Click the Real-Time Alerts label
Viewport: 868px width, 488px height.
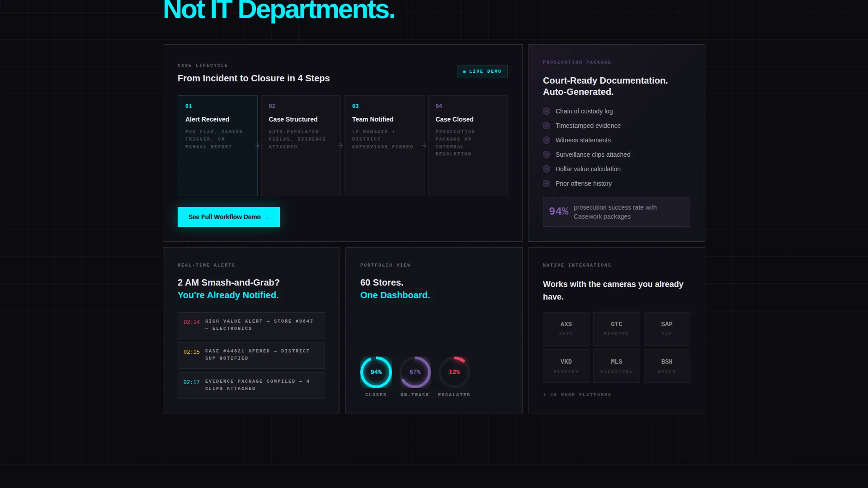(206, 265)
